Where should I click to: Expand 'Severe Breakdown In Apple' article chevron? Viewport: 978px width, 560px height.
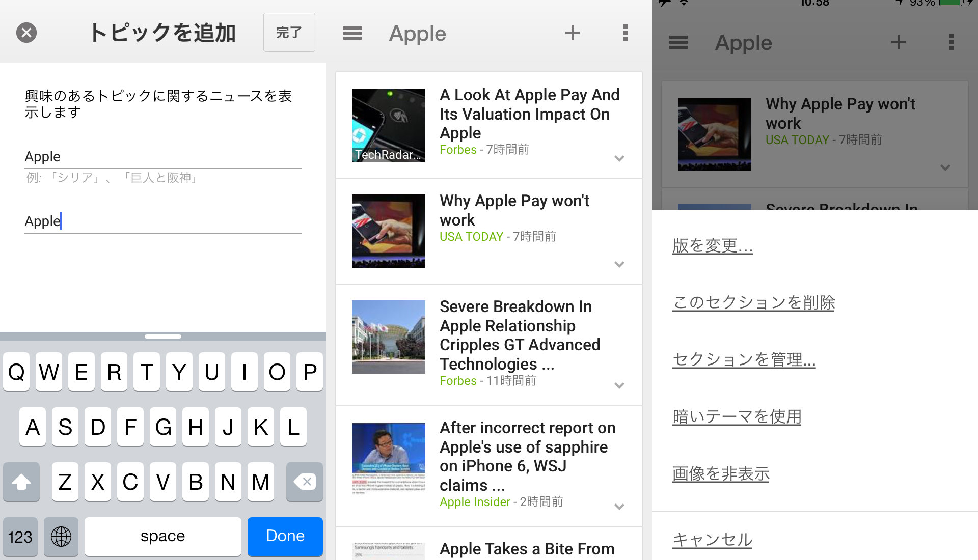click(x=619, y=385)
